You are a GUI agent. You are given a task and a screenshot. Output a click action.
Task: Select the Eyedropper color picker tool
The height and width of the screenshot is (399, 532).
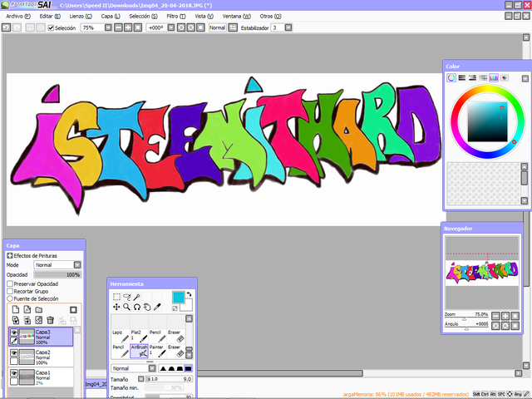pos(157,307)
